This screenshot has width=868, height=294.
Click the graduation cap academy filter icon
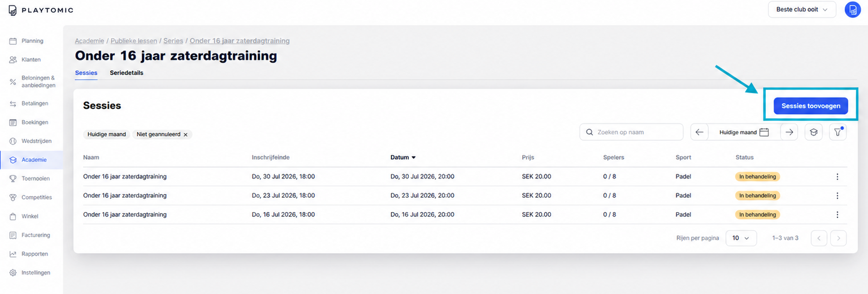(x=813, y=132)
